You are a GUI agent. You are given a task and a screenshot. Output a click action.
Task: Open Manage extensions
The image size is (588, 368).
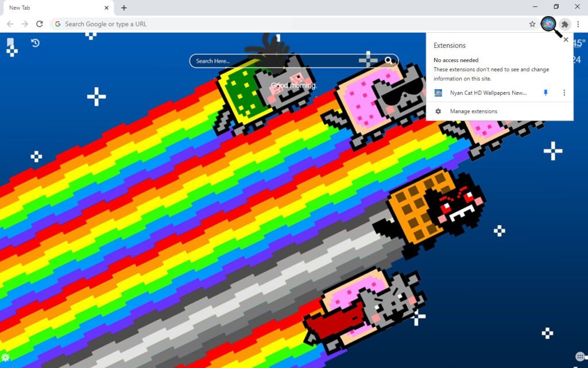click(500, 111)
